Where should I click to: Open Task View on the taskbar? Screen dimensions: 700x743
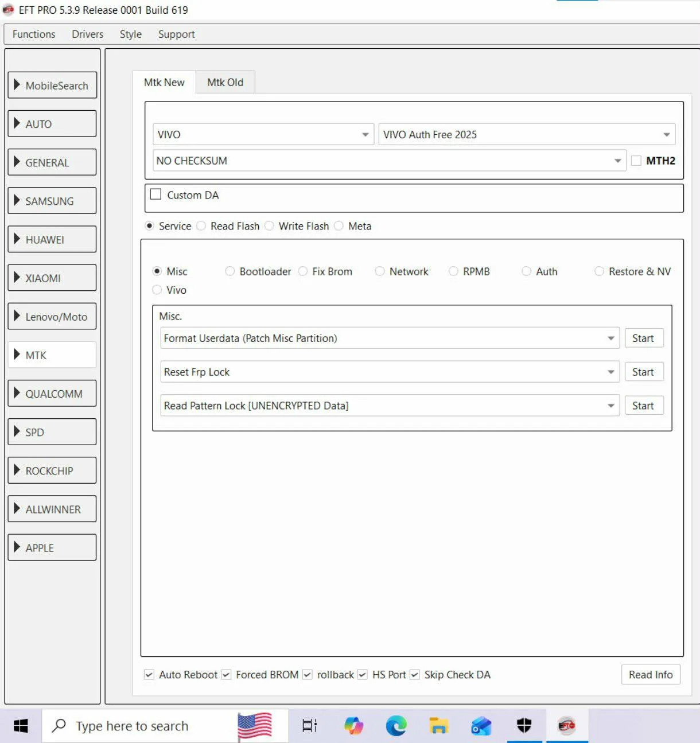point(309,726)
